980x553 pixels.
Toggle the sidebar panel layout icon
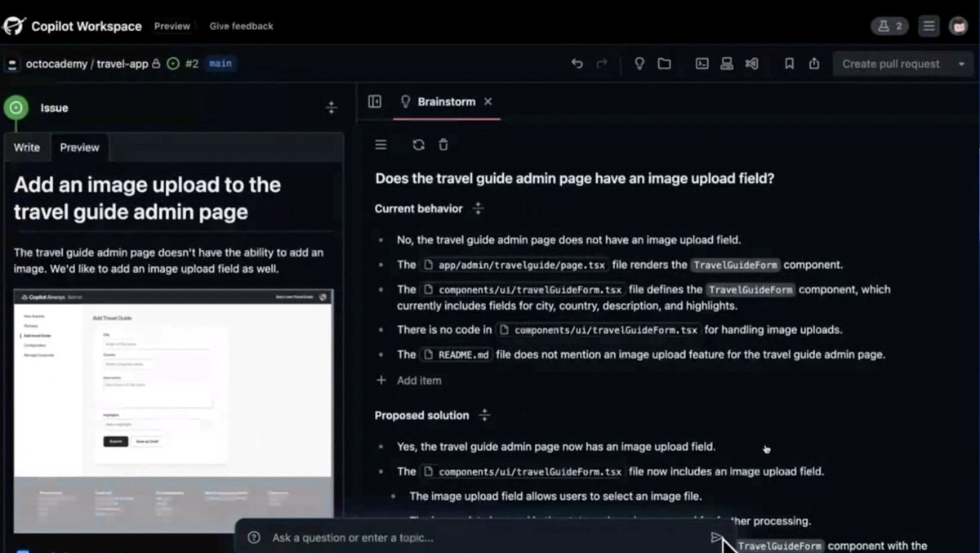coord(375,101)
